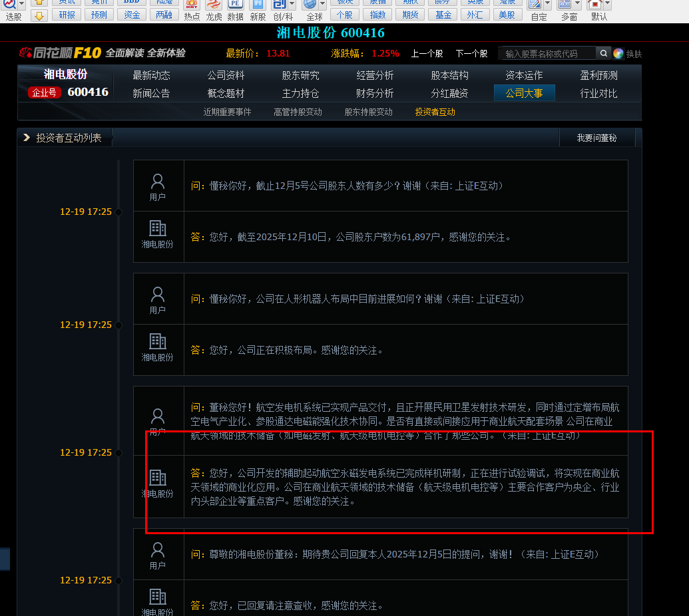Open the 盈利预测 tab
689x616 pixels.
point(598,76)
